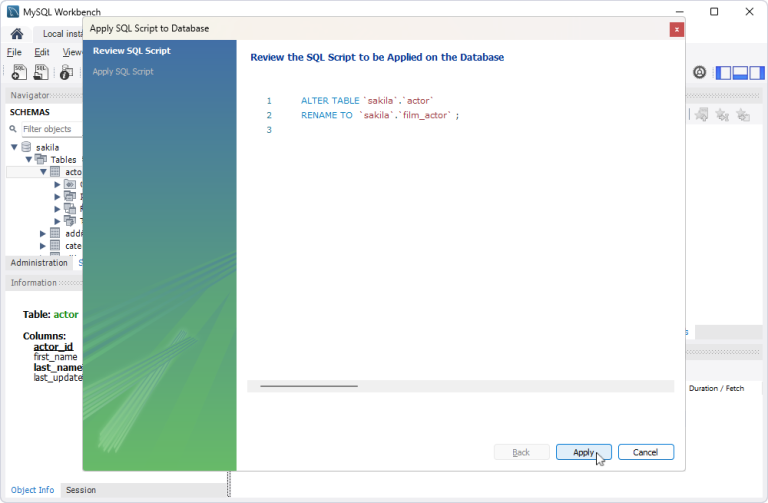Viewport: 768px width, 503px height.
Task: Click the first star snippet icon
Action: click(x=701, y=115)
